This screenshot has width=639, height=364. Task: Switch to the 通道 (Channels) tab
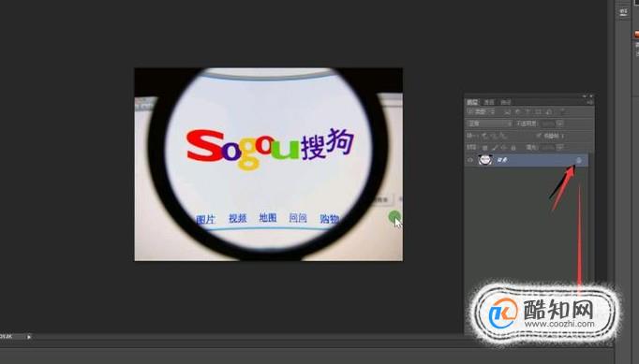[x=489, y=102]
